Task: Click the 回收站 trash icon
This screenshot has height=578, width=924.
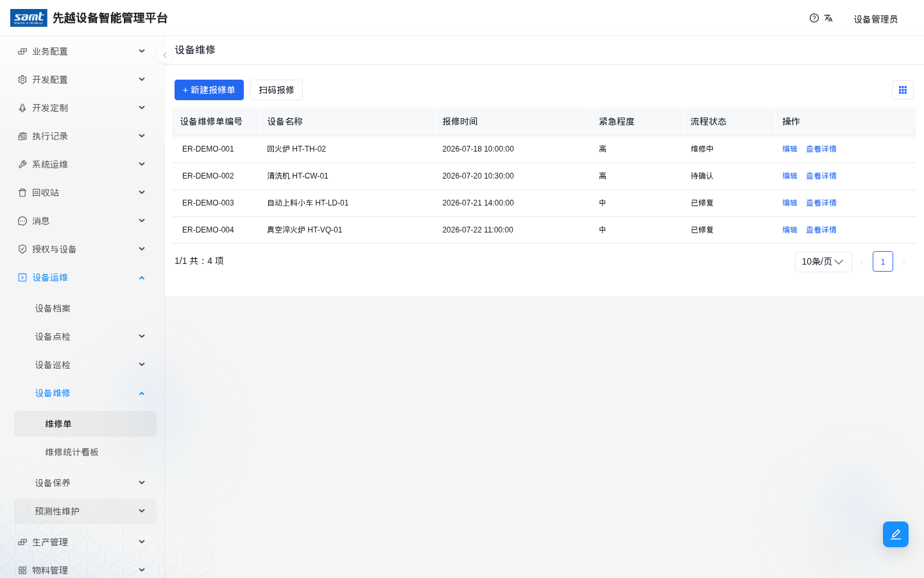Action: (x=22, y=193)
